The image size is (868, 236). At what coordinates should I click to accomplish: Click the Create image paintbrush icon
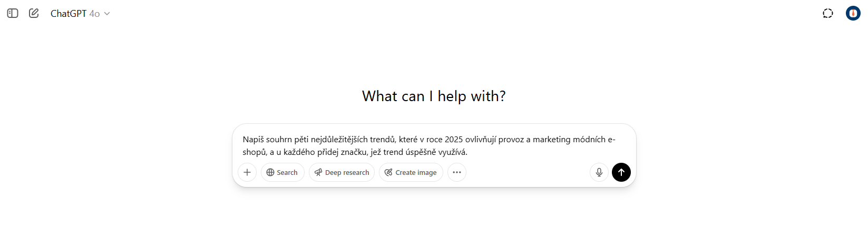click(x=388, y=172)
